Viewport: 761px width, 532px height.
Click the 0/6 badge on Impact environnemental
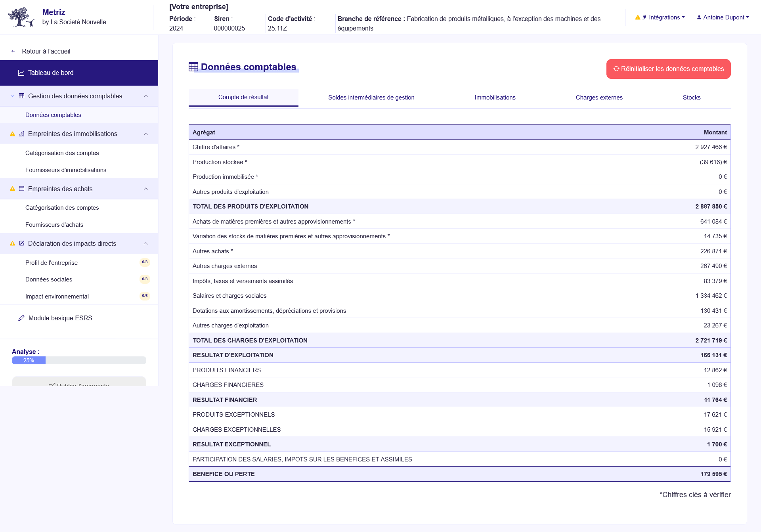144,296
